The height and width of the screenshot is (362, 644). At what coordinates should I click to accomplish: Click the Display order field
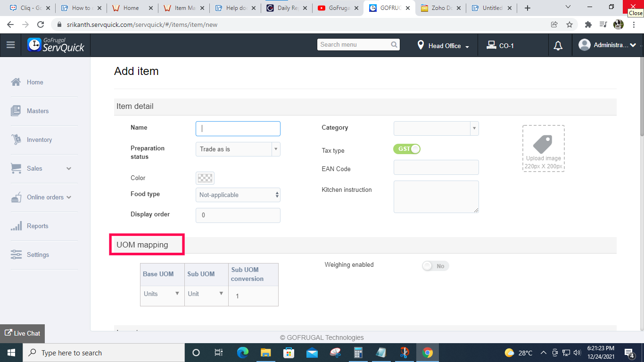[x=238, y=215]
